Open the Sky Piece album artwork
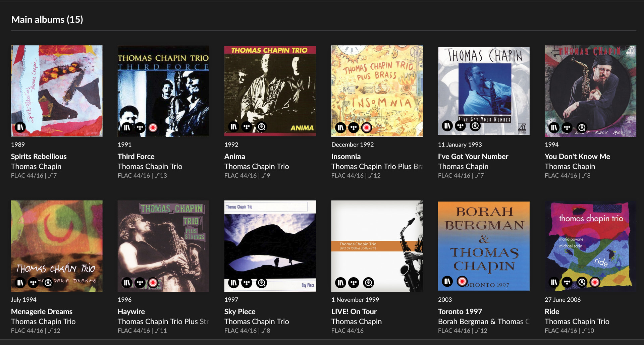Image resolution: width=644 pixels, height=345 pixels. click(x=270, y=246)
